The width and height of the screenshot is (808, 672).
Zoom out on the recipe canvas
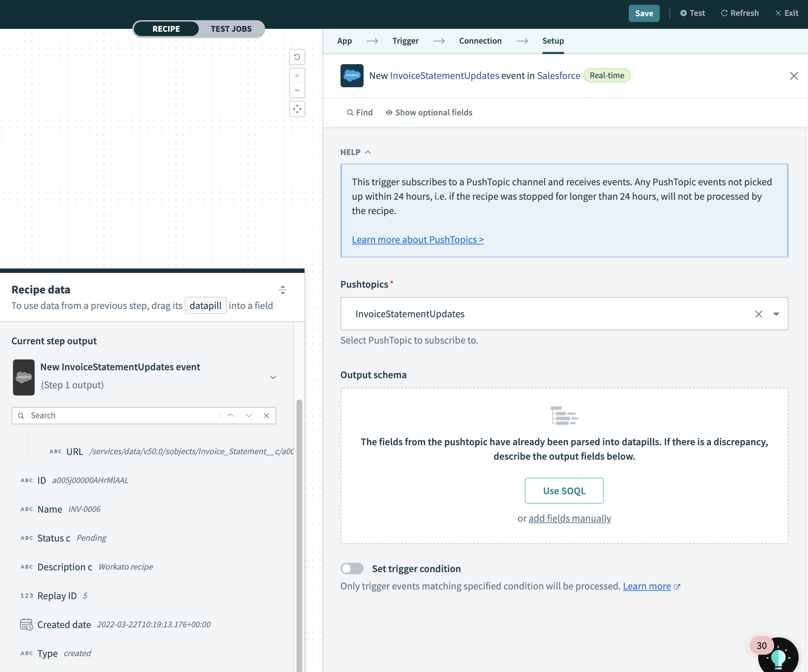pyautogui.click(x=297, y=90)
